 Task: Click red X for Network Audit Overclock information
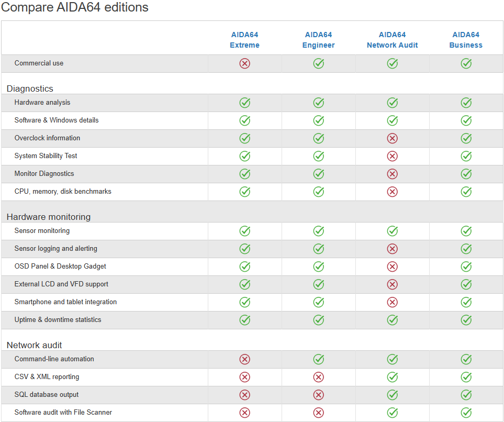point(392,138)
